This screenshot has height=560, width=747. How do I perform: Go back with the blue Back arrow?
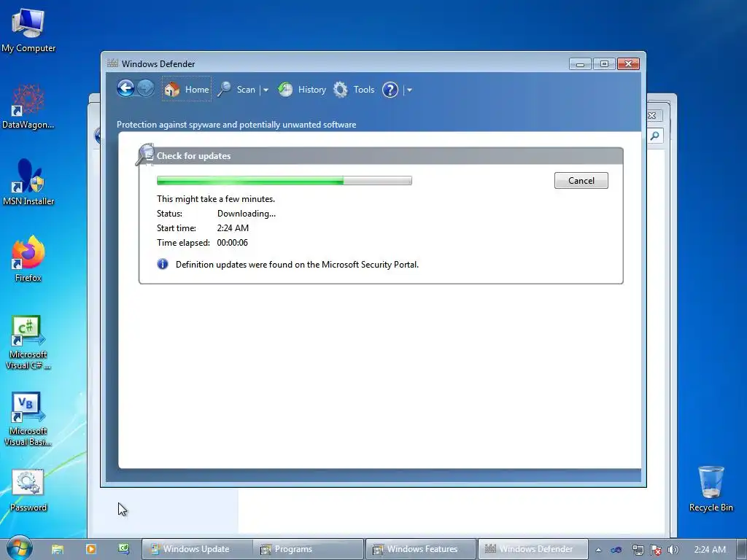125,88
